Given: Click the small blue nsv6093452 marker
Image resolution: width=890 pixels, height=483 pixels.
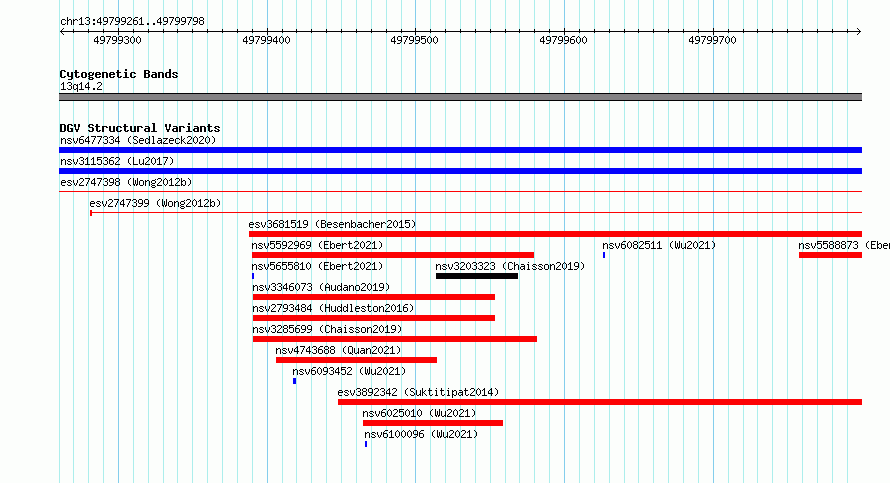Looking at the screenshot, I should pyautogui.click(x=294, y=381).
